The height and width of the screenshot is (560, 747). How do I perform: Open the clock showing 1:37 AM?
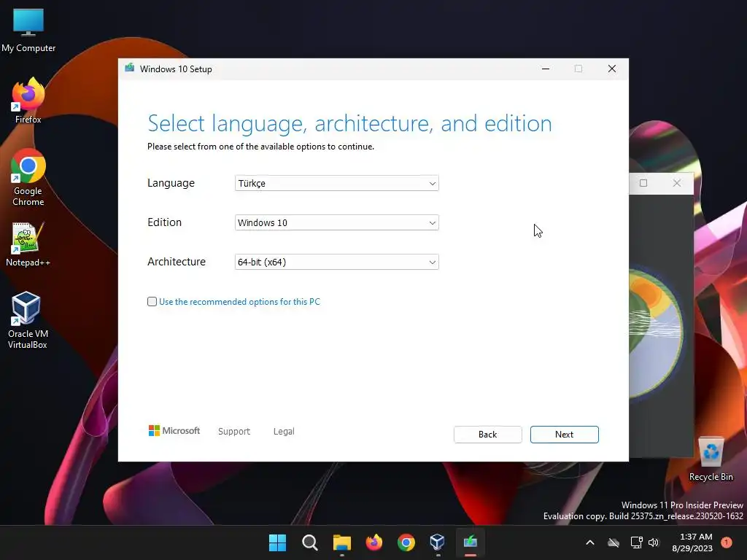(693, 542)
